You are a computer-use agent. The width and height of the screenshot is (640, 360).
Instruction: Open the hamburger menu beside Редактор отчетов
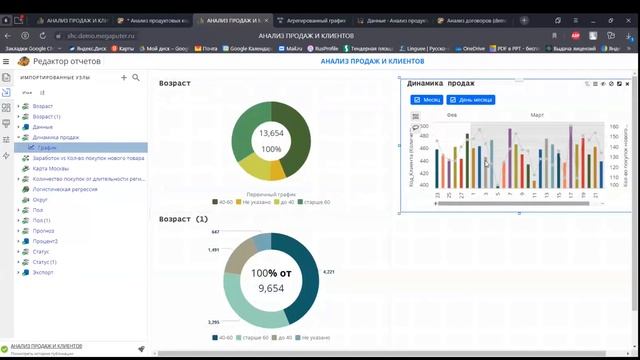[6, 62]
